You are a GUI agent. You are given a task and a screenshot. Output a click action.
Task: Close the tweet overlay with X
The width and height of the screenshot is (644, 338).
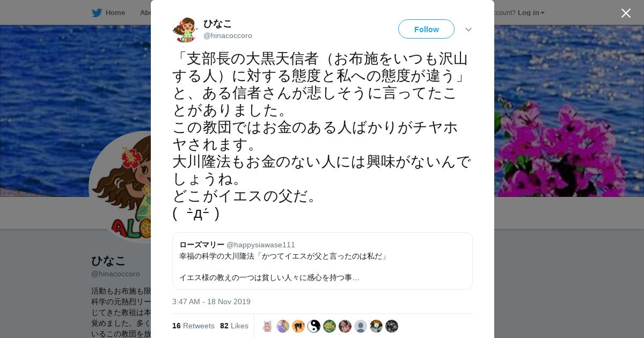tap(626, 13)
